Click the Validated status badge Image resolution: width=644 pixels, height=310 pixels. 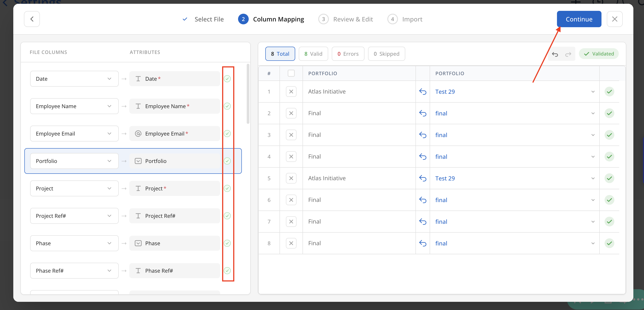coord(599,54)
